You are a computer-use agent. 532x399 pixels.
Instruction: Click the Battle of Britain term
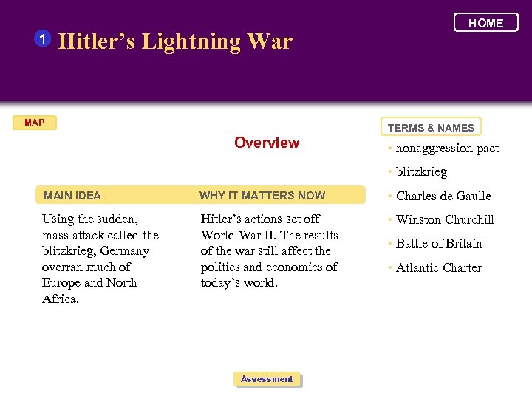click(439, 243)
